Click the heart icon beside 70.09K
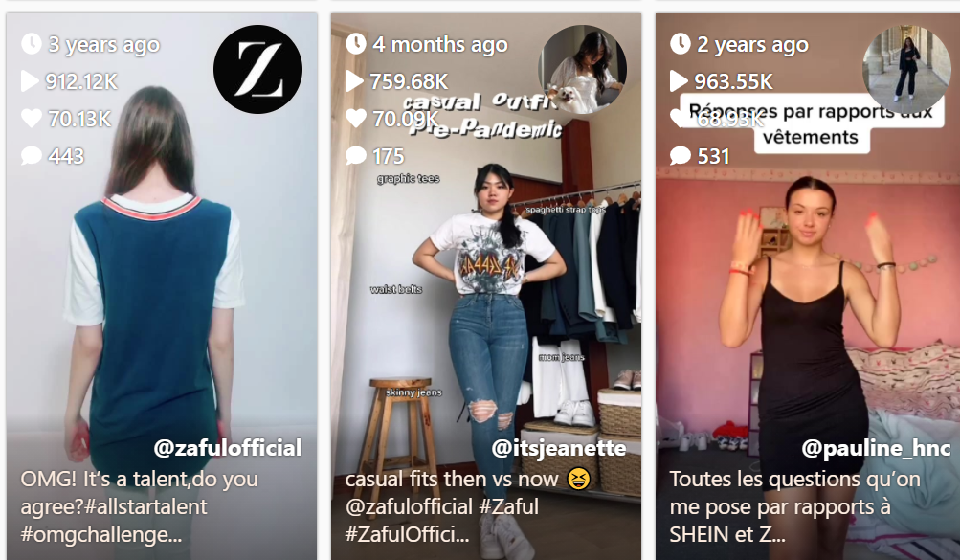960x560 pixels. [356, 118]
